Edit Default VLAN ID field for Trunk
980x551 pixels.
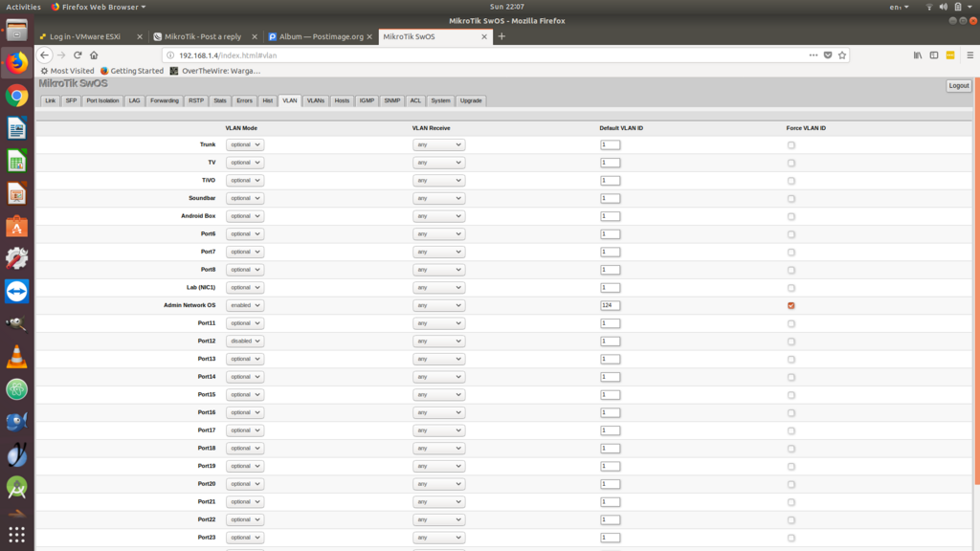pyautogui.click(x=610, y=145)
